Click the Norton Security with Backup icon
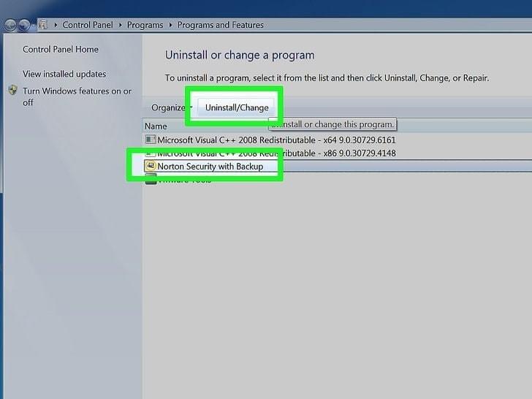The height and width of the screenshot is (399, 532). (151, 166)
